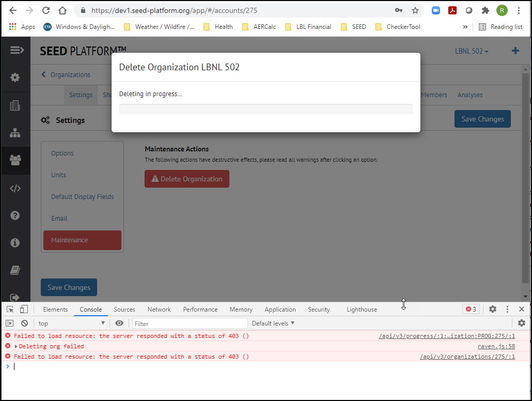Log out using the exit sidebar icon
Screen dimensions: 532x401
click(16, 297)
